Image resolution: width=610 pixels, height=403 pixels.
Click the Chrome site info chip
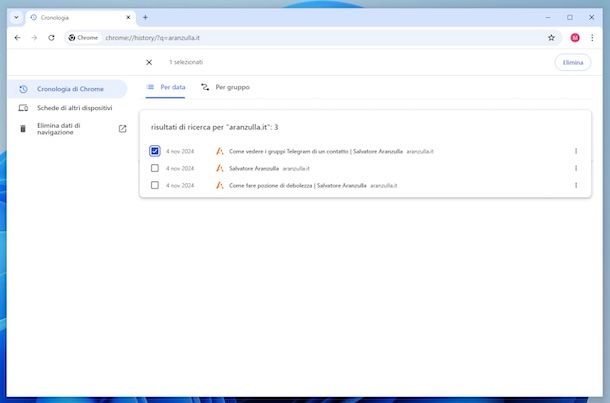tap(83, 38)
